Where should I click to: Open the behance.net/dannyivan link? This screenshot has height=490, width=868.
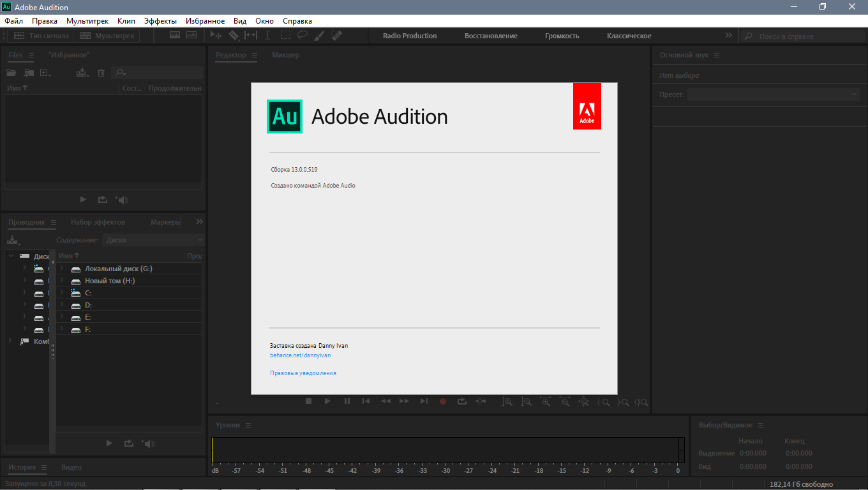coord(300,355)
